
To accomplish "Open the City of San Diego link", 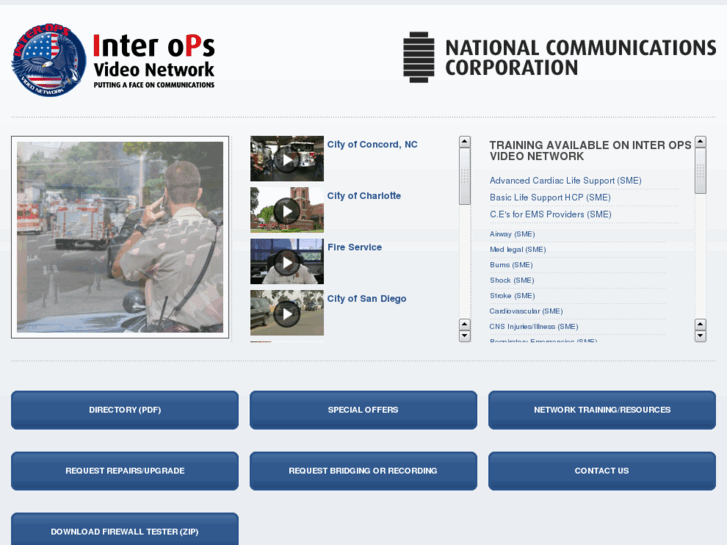I will click(367, 299).
